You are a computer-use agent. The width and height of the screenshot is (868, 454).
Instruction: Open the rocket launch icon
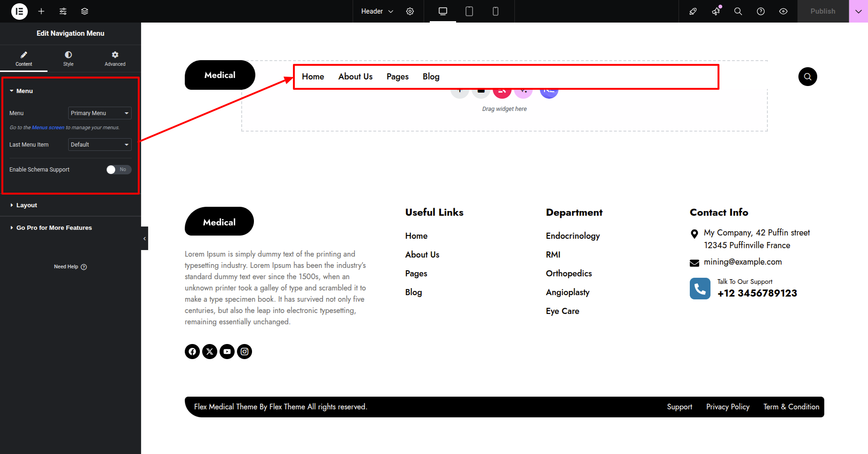[693, 11]
